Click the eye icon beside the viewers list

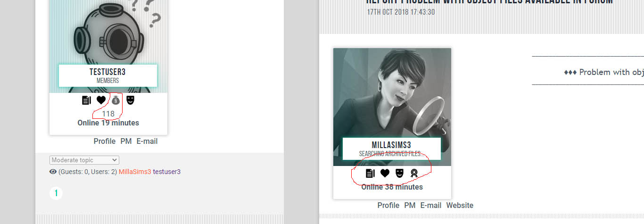point(53,172)
